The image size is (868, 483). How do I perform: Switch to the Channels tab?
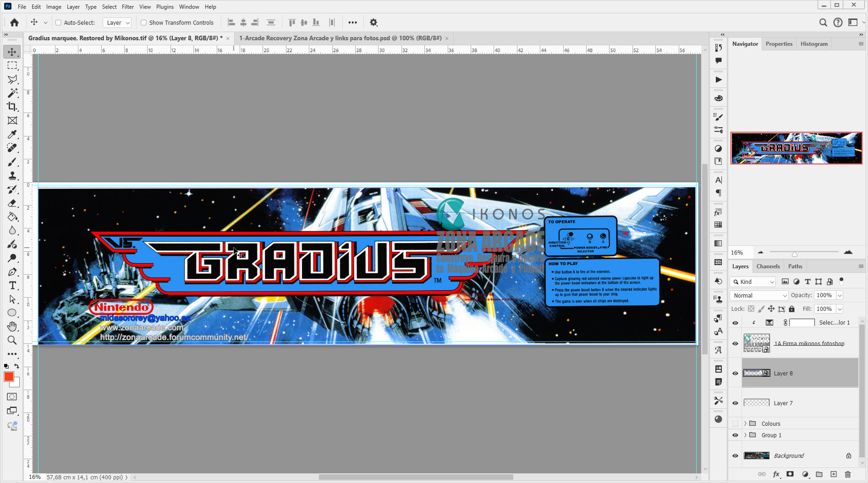[768, 266]
